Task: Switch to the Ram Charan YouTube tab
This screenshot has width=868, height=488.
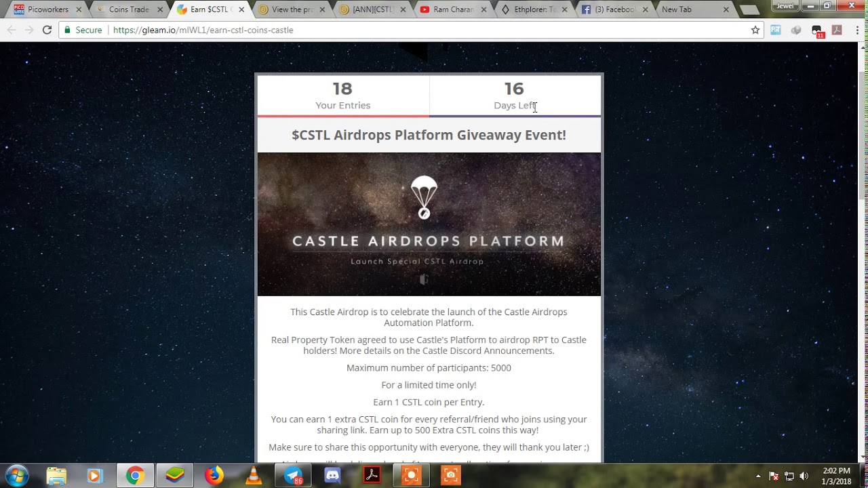Action: tap(454, 9)
